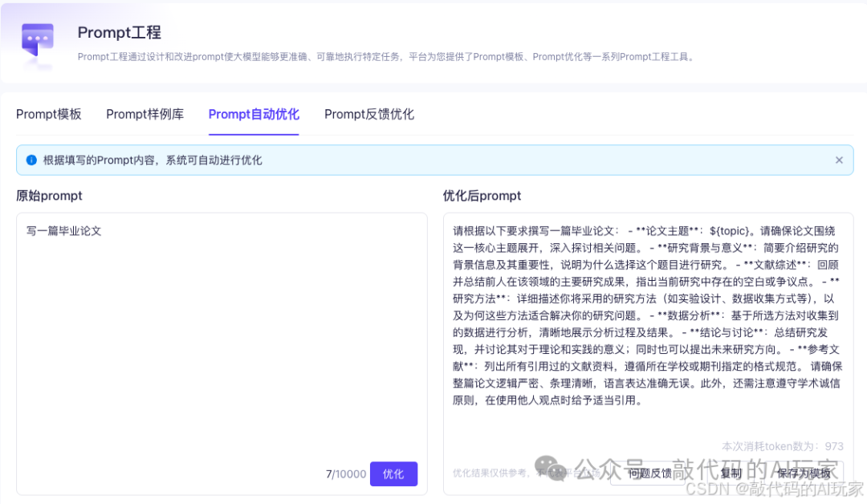Click 保存为模板 to save as template
Screen dimensions: 867x504
pyautogui.click(x=803, y=474)
